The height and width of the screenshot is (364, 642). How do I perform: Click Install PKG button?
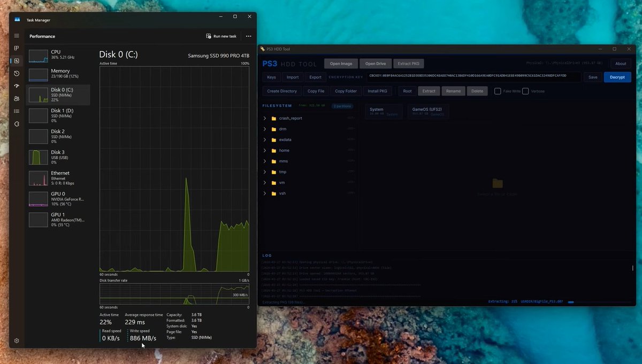tap(377, 91)
